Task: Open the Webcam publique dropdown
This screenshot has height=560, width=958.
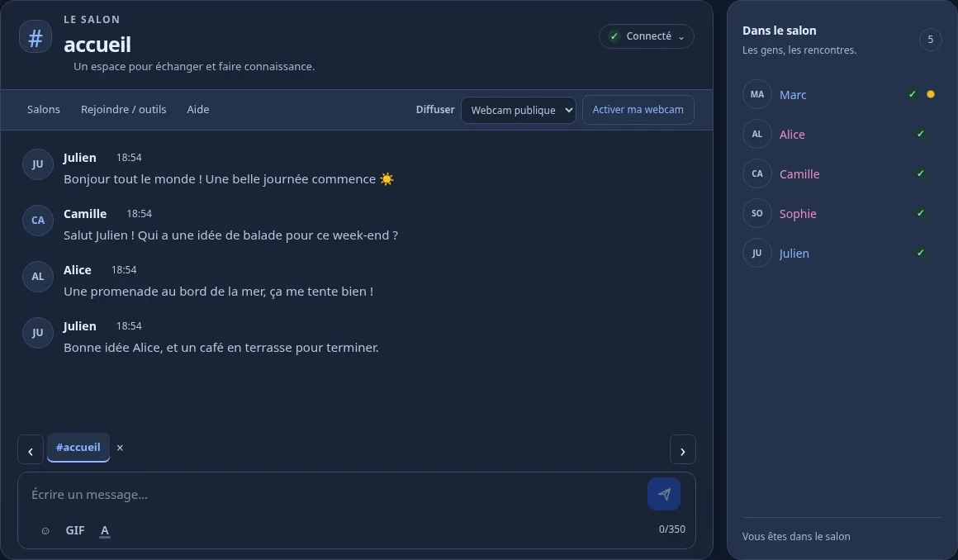Action: pos(518,110)
